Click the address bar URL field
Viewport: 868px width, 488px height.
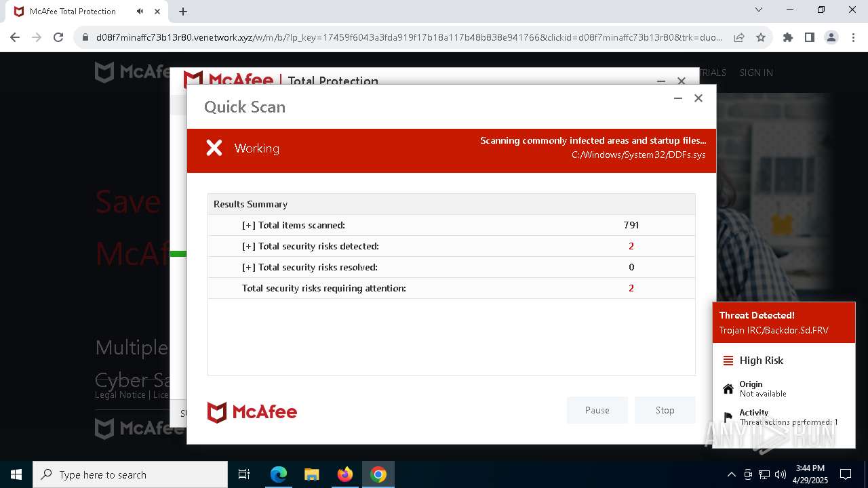tap(409, 37)
